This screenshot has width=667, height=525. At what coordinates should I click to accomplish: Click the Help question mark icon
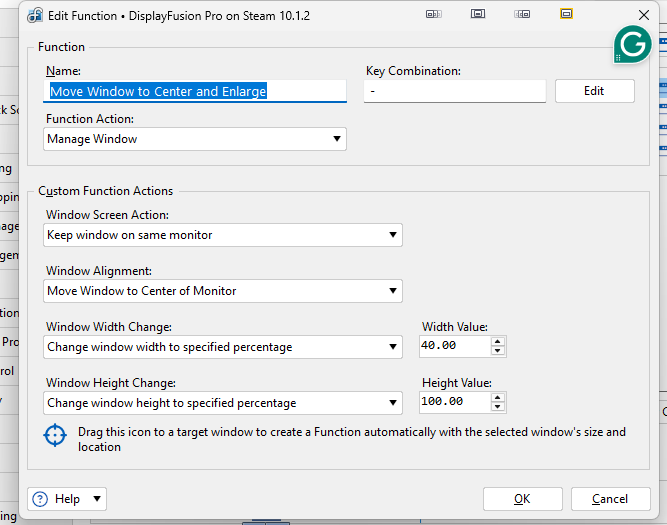(42, 499)
